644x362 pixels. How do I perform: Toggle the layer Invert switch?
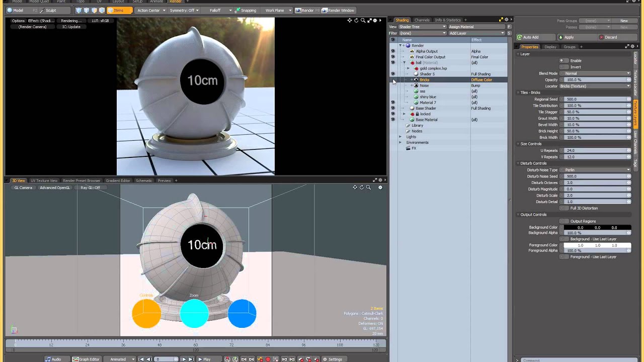tap(564, 67)
